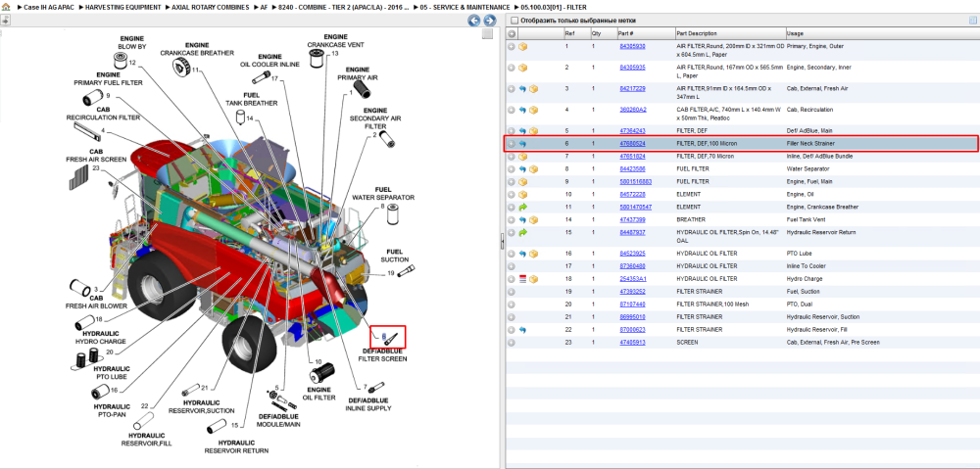
Task: Select callout 12 Engine Blow By in diagram
Action: point(132,63)
